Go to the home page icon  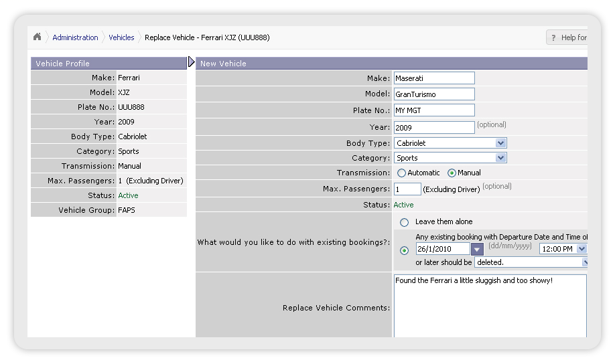point(38,37)
